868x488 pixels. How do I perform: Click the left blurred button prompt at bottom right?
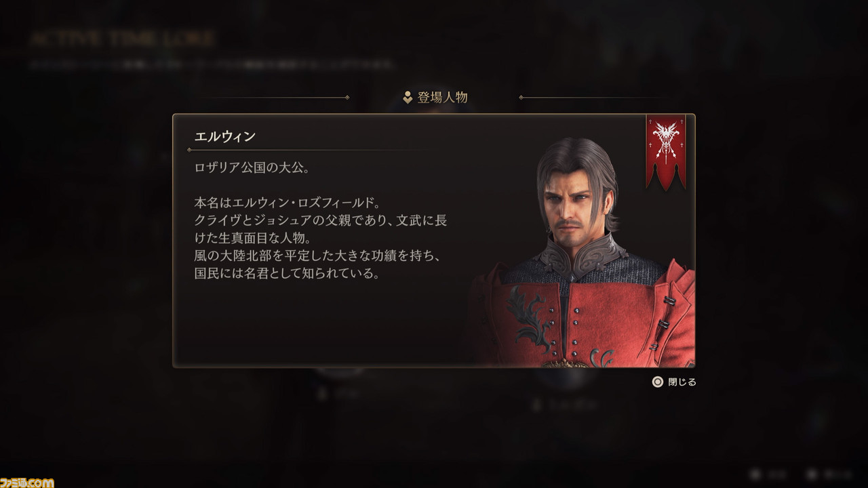768,474
